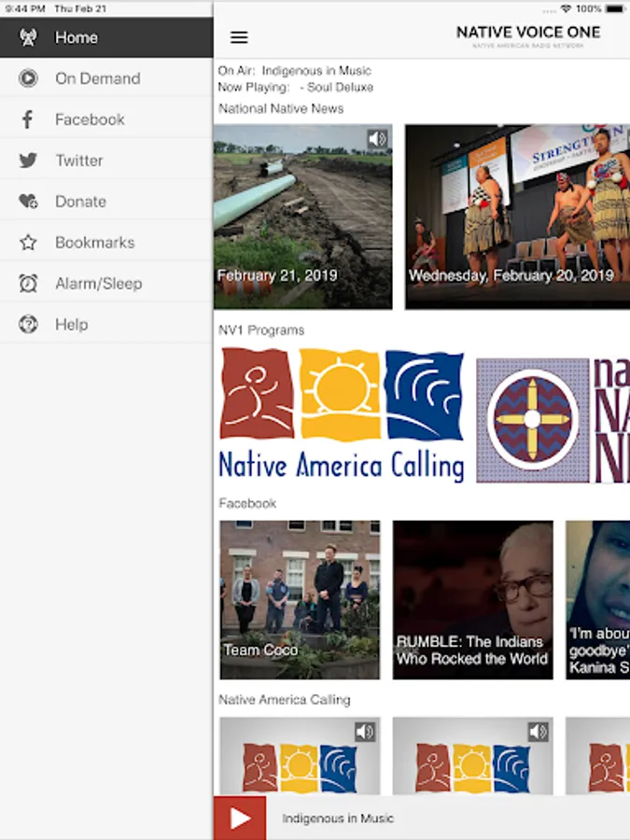Tap 'Indigenous in Music' in player bar
The image size is (630, 840).
coord(338,818)
